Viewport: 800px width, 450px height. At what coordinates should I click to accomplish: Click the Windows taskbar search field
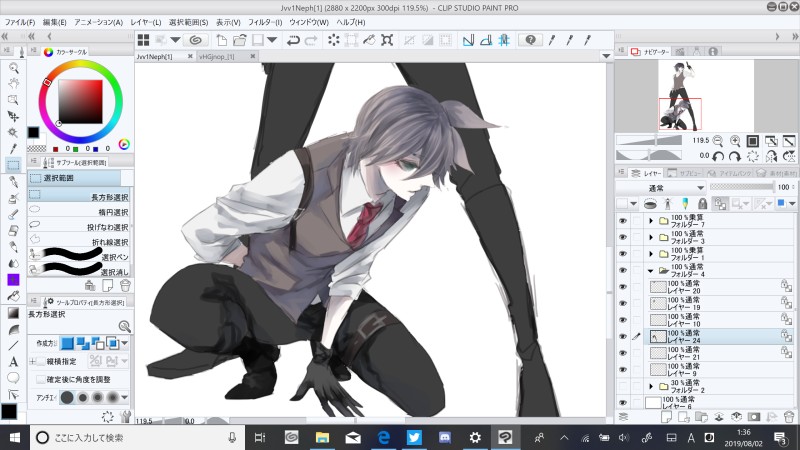point(137,437)
